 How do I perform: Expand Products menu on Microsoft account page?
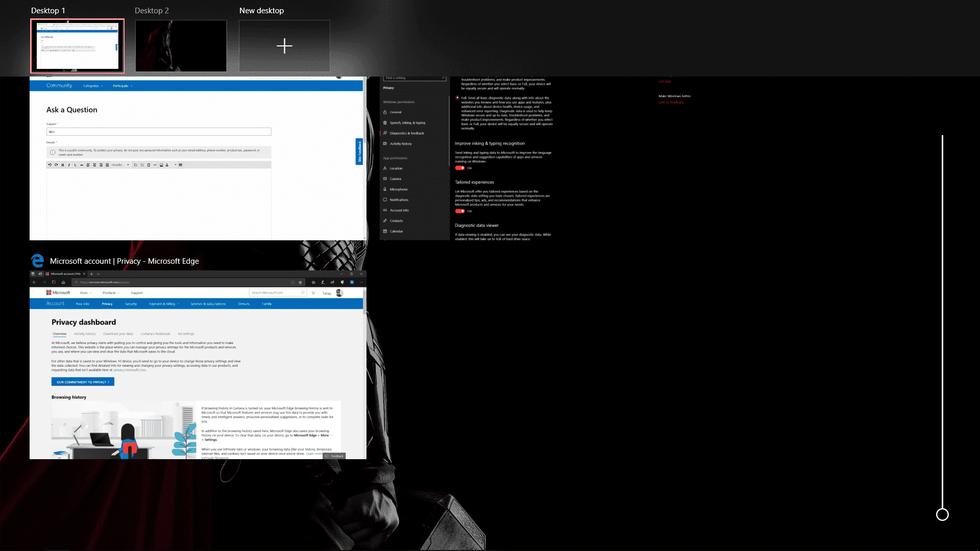[x=111, y=293]
